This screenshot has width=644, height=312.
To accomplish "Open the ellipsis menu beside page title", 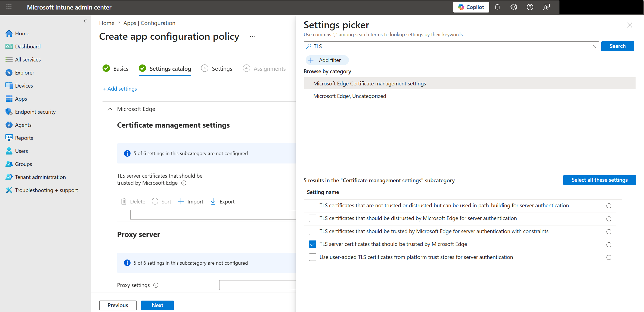I will pos(252,36).
